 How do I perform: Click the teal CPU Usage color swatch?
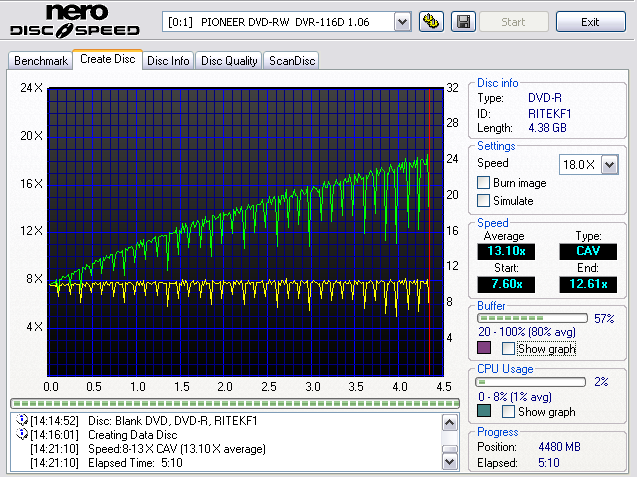tap(484, 412)
